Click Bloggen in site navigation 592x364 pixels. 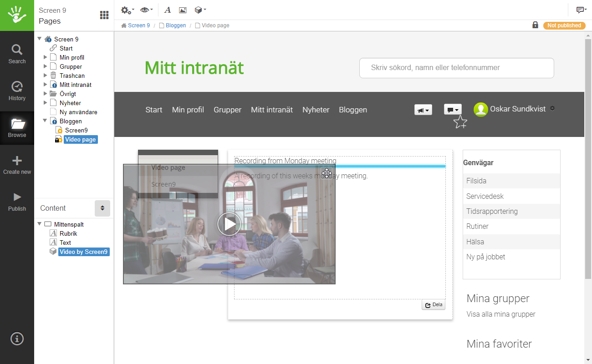tap(353, 110)
